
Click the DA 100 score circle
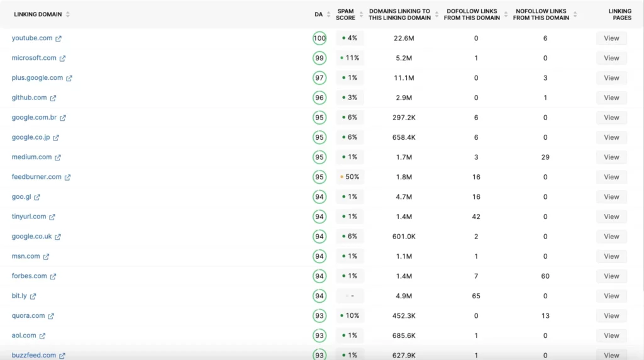coord(319,38)
